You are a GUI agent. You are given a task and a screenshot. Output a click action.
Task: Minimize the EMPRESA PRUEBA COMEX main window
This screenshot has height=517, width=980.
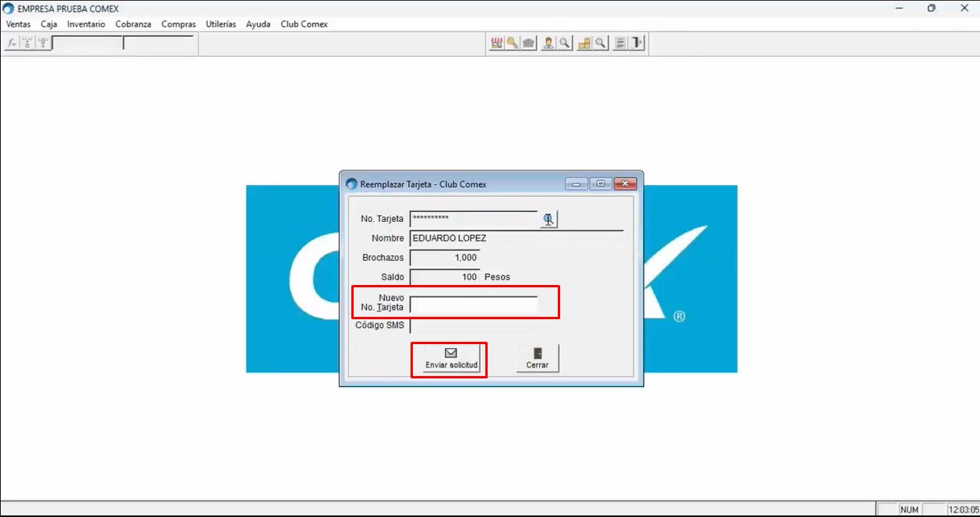(x=900, y=8)
